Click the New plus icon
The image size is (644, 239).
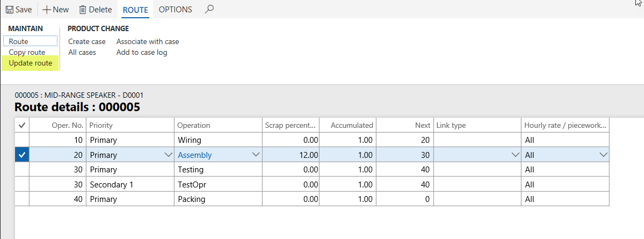click(47, 10)
